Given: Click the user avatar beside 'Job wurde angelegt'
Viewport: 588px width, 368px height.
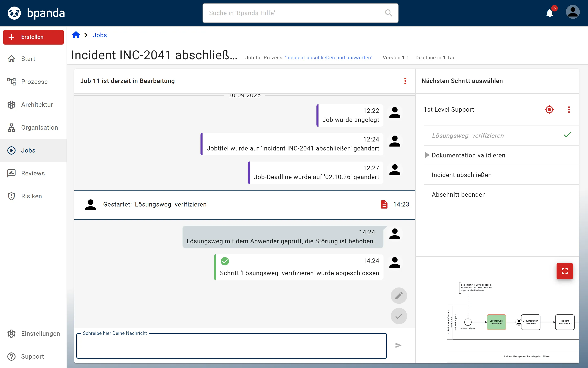Looking at the screenshot, I should 395,113.
